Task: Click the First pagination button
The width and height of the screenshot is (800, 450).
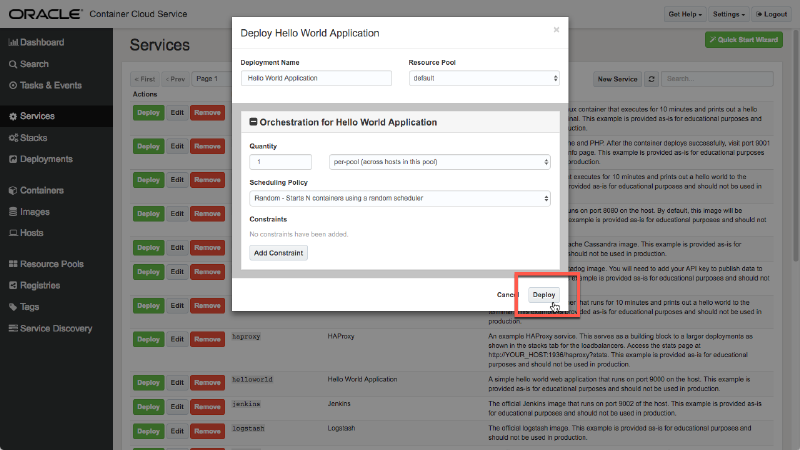Action: [x=145, y=79]
